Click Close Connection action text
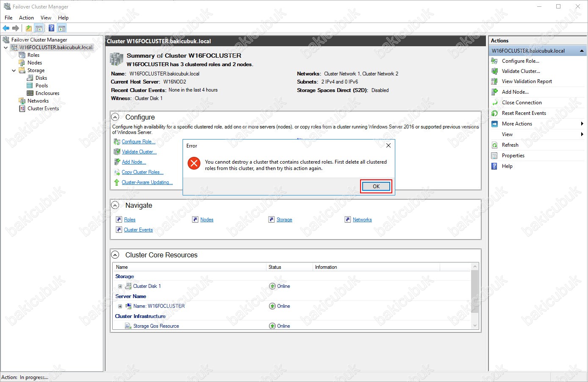588x382 pixels. tap(522, 103)
